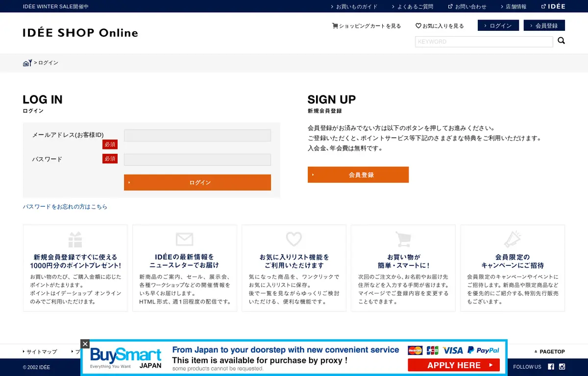Click the 1000円分のポイントプレゼント card heading
This screenshot has width=588, height=376.
(x=75, y=261)
